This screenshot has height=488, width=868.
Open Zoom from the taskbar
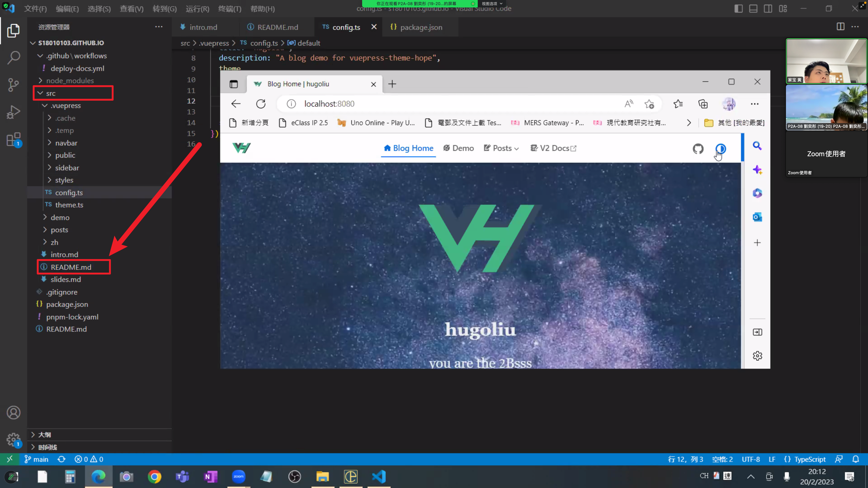tap(239, 476)
